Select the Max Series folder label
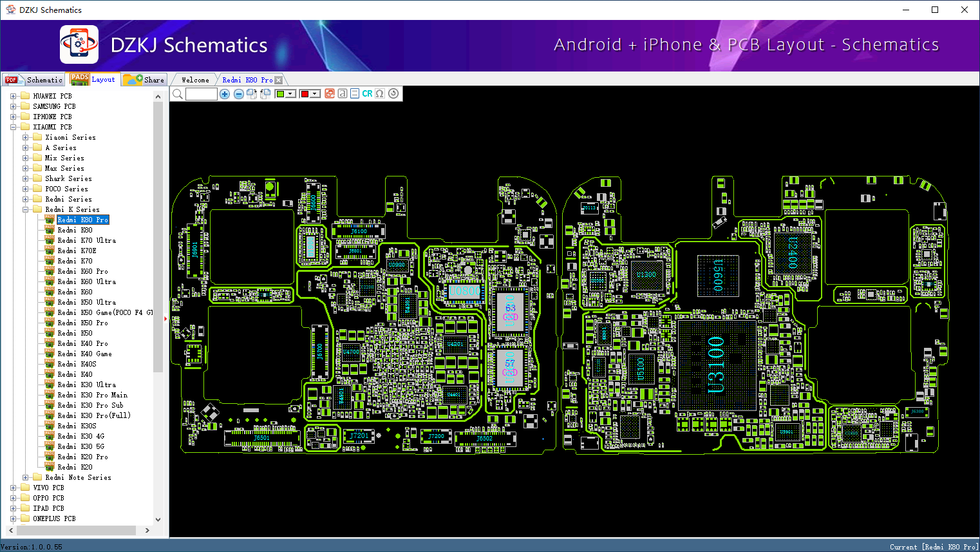Image resolution: width=980 pixels, height=552 pixels. (x=64, y=168)
